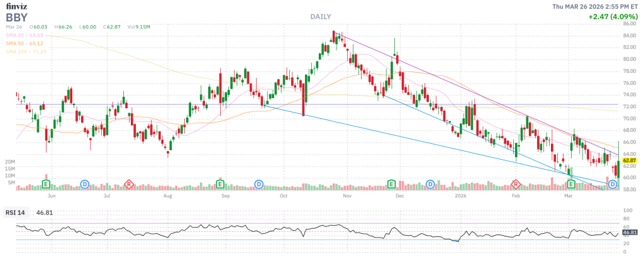Image resolution: width=644 pixels, height=259 pixels.
Task: Click the green +2.47 (4.09%) change
Action: coord(614,17)
